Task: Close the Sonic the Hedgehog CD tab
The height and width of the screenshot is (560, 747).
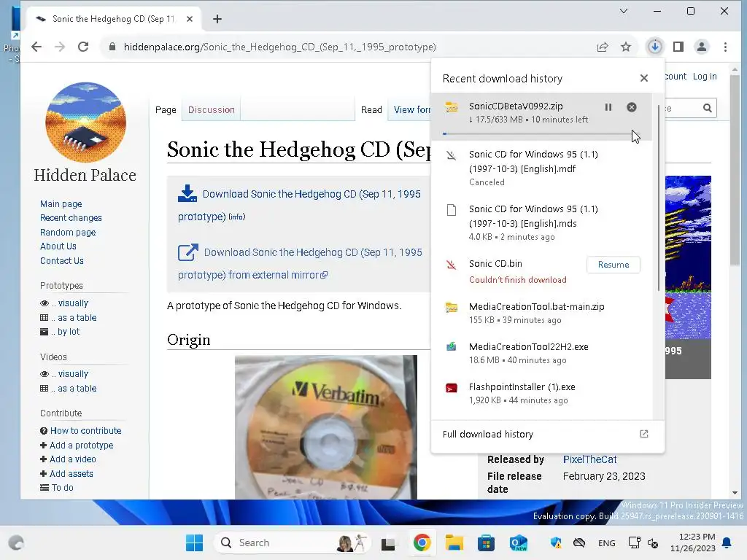Action: [x=190, y=19]
